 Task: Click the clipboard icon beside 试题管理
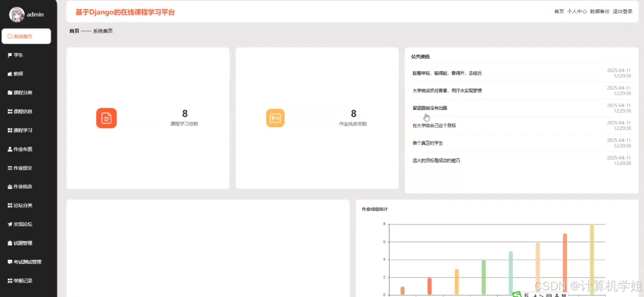tap(10, 243)
